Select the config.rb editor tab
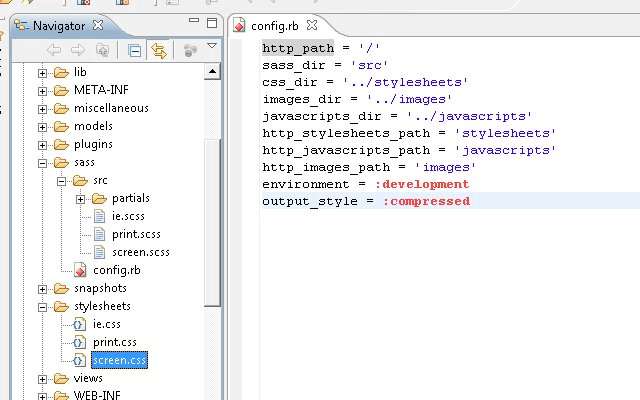Screen dimensions: 640x400 274,26
